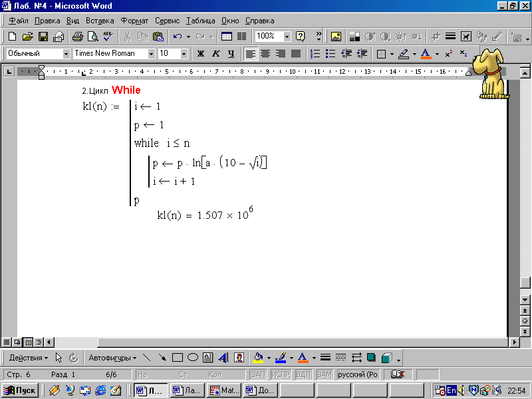Select the Oval drawing tool
Image resolution: width=532 pixels, height=399 pixels.
click(x=193, y=358)
